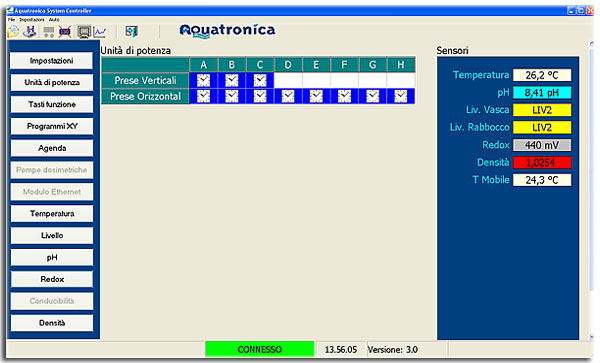Click the monitor display toolbar icon

tap(84, 32)
